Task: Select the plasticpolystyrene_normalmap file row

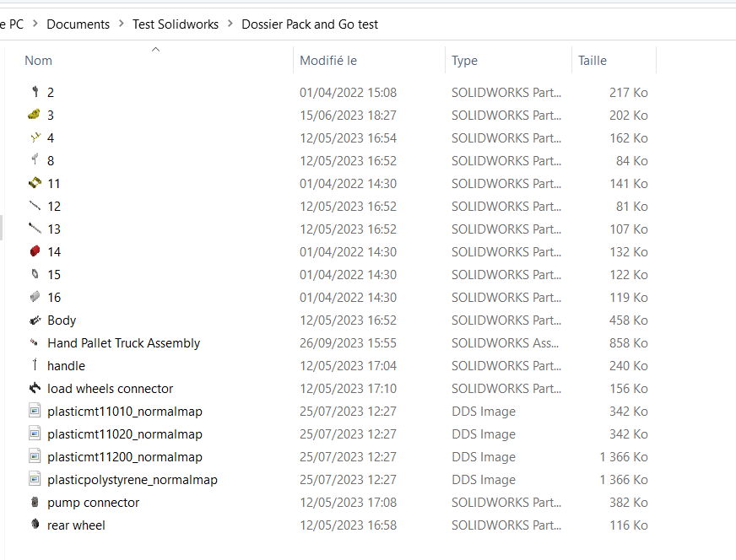Action: point(133,480)
